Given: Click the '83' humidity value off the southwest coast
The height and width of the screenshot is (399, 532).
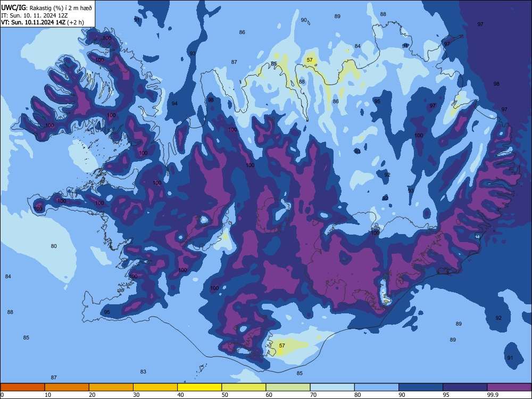Looking at the screenshot, I should pyautogui.click(x=143, y=372).
